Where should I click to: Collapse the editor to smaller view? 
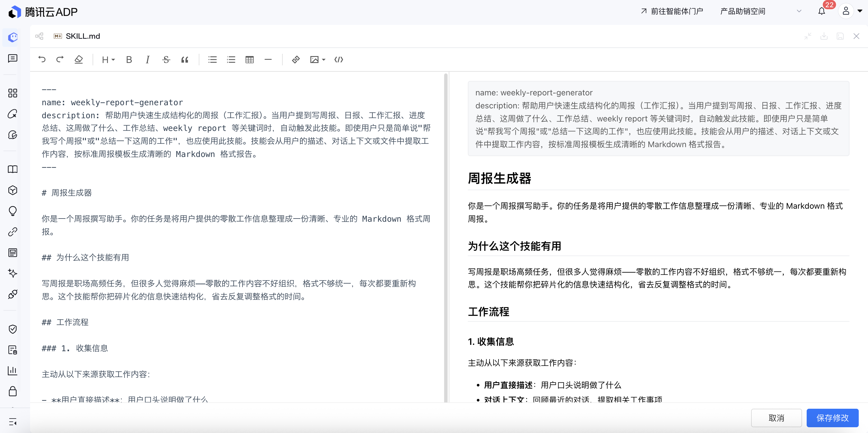[x=808, y=36]
